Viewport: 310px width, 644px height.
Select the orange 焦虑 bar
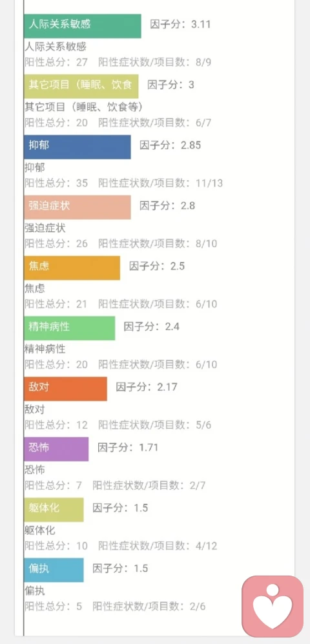(x=72, y=268)
